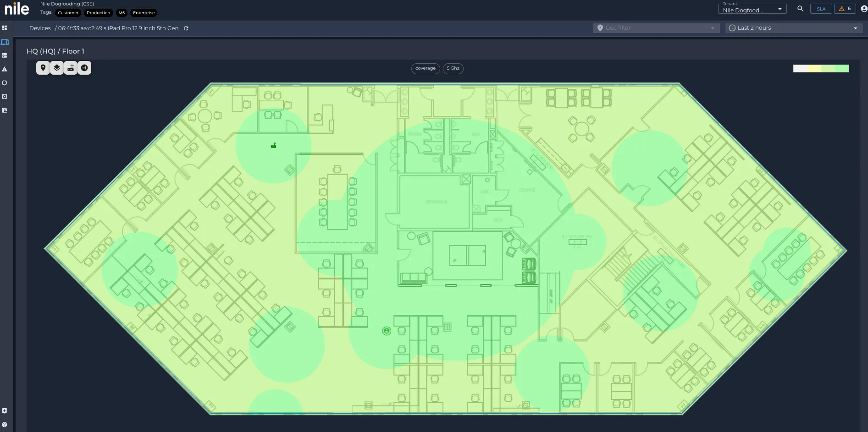Open the Last 2 hours time dropdown

pyautogui.click(x=794, y=28)
